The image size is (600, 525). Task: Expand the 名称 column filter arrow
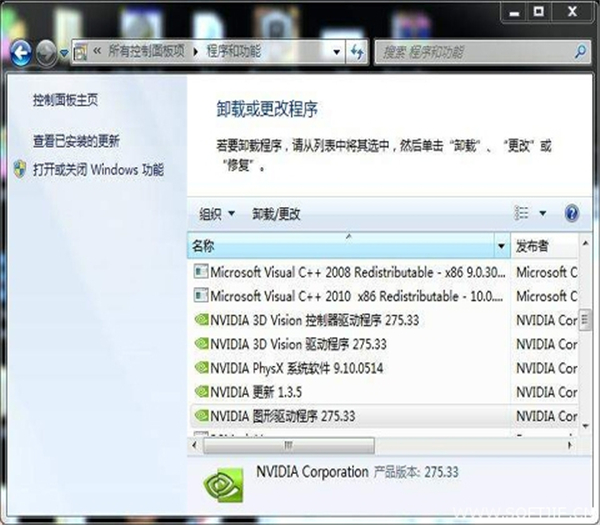(501, 246)
